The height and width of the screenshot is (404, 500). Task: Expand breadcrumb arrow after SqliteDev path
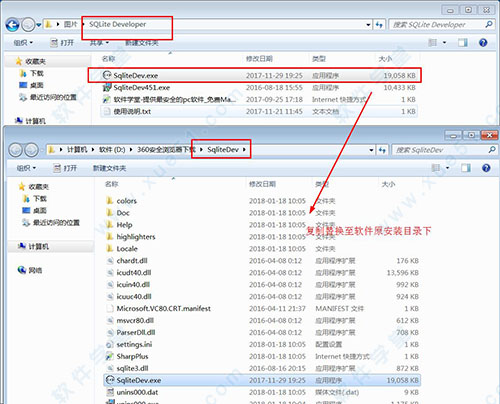(244, 150)
